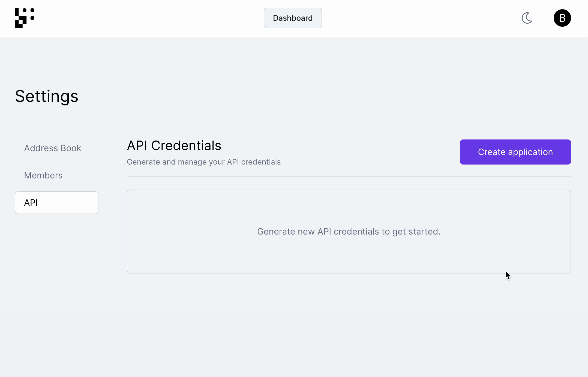This screenshot has height=377, width=588.
Task: Click the pixelated app logo
Action: [x=24, y=18]
